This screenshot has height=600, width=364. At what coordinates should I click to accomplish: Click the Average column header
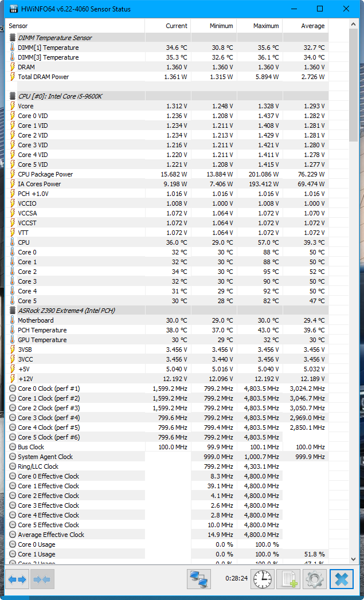(306, 26)
